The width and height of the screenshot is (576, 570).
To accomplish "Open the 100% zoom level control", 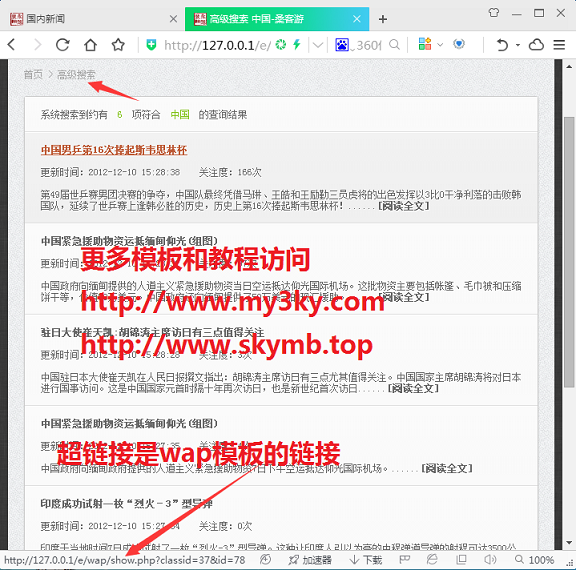I will (x=535, y=560).
